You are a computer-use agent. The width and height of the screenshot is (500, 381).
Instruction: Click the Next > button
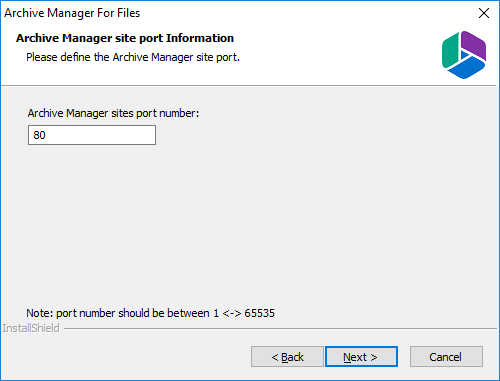point(361,357)
